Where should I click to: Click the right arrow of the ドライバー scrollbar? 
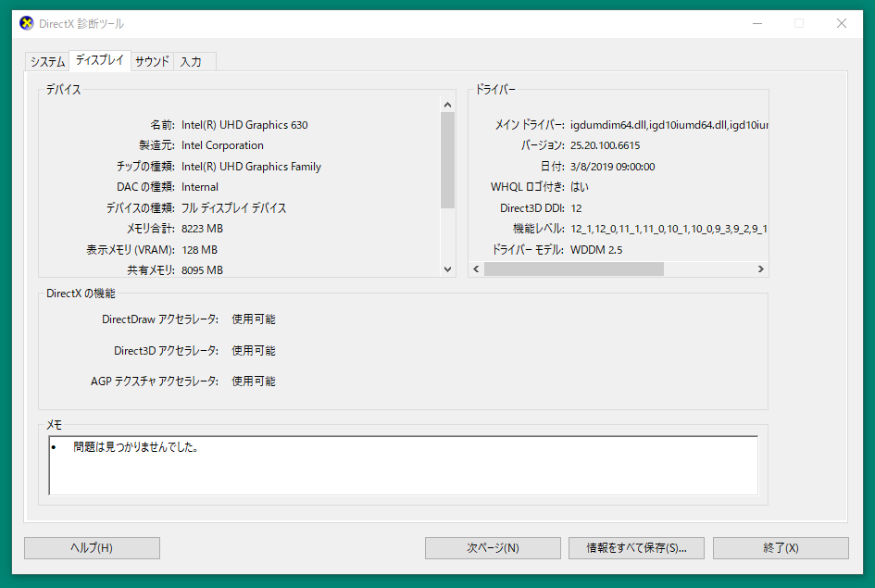(760, 269)
